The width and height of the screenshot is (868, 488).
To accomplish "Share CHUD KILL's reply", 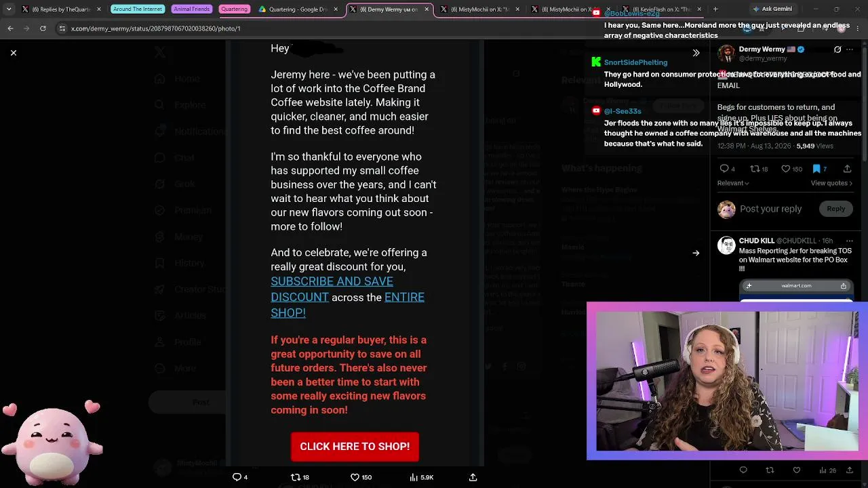I will coord(849,470).
